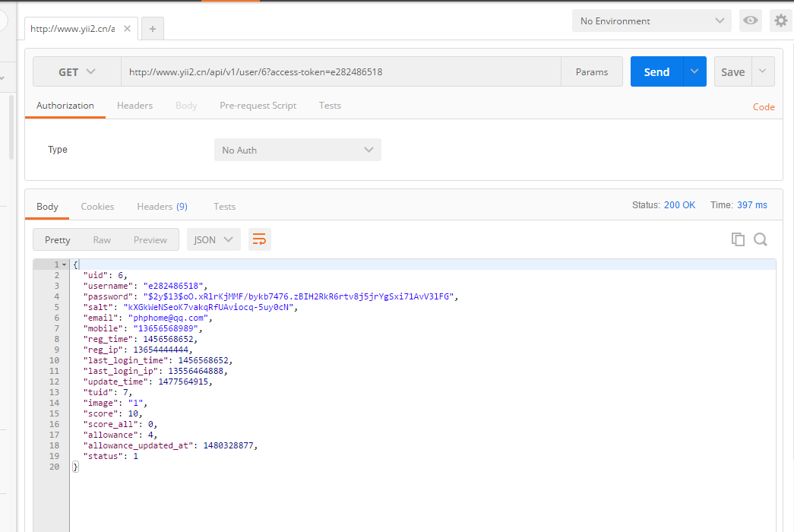794x532 pixels.
Task: Open No Environment dropdown
Action: coord(652,21)
